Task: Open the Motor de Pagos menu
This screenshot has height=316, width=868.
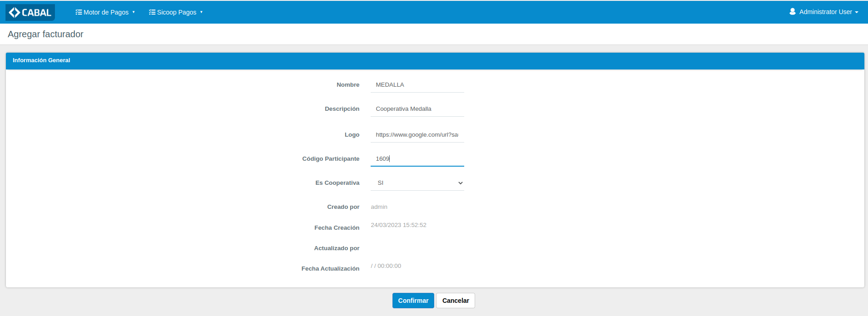Action: pos(106,12)
